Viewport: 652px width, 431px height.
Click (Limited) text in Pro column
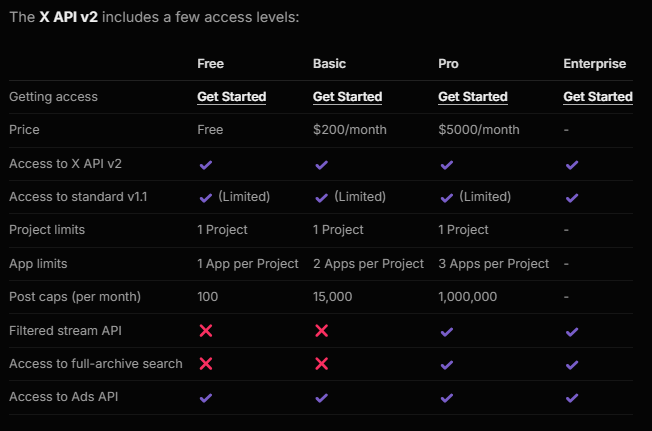(485, 197)
